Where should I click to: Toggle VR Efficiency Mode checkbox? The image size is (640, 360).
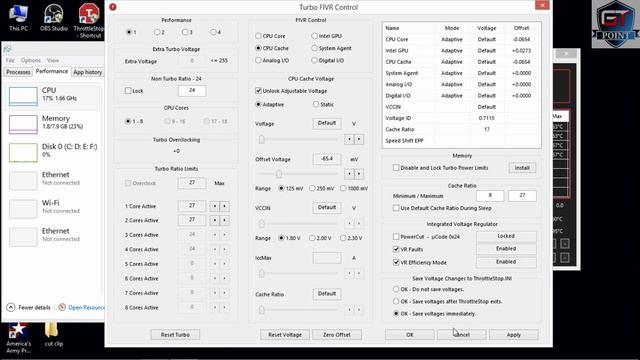396,262
